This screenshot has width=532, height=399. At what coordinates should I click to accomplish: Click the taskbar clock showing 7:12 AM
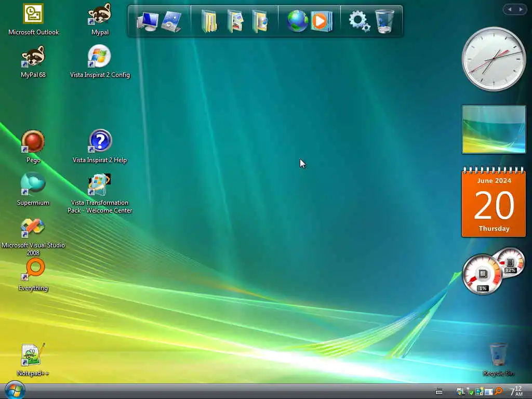point(516,391)
